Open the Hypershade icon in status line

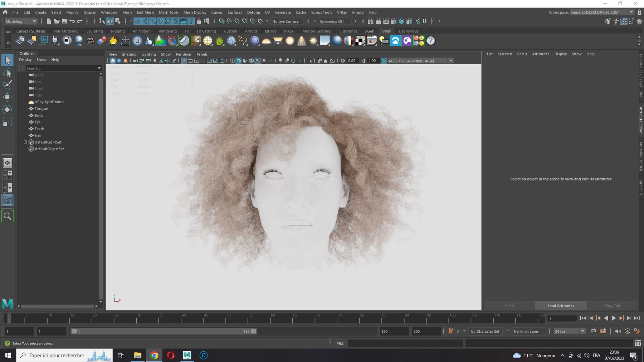click(x=402, y=21)
